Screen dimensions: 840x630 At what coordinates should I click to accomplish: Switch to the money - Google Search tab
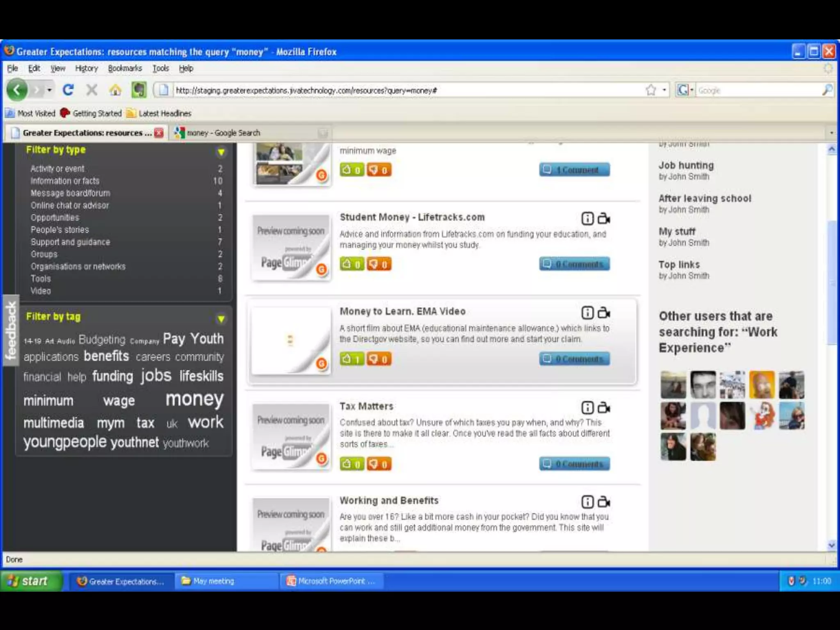(x=224, y=133)
